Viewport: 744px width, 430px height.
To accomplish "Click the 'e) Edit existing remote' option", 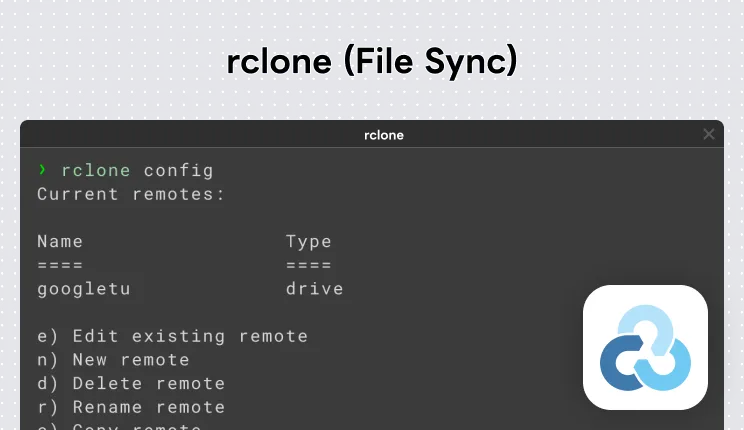I will (x=173, y=337).
